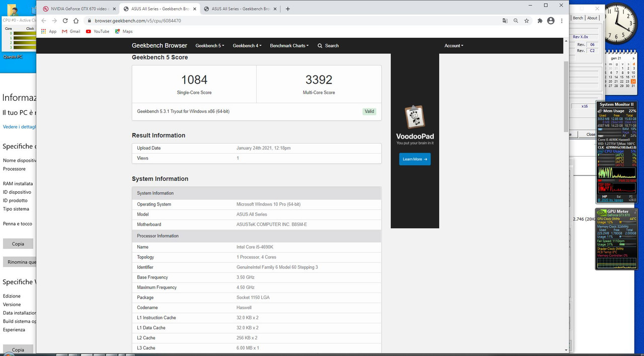Open the Bench tab in CPU-Z window
644x356 pixels.
[578, 18]
